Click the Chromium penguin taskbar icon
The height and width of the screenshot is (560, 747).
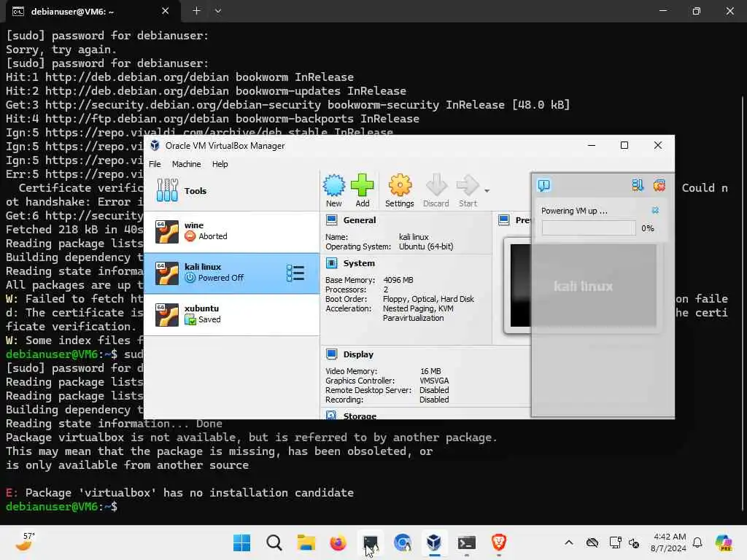tap(402, 542)
